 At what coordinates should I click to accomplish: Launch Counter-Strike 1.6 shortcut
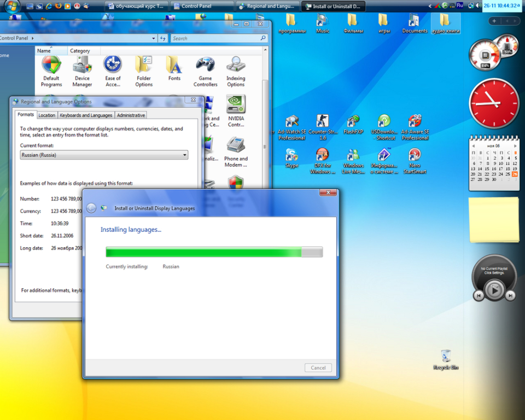point(323,127)
